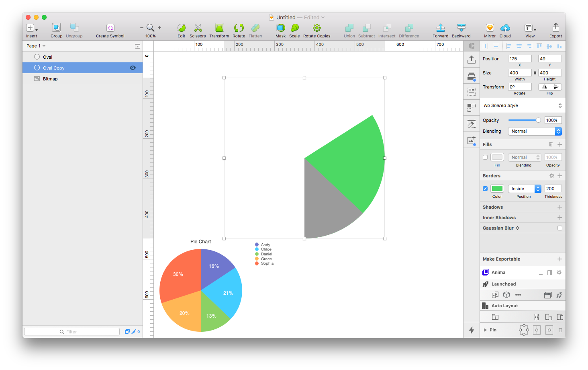Choose the Transform tool
The image size is (588, 370).
point(219,28)
